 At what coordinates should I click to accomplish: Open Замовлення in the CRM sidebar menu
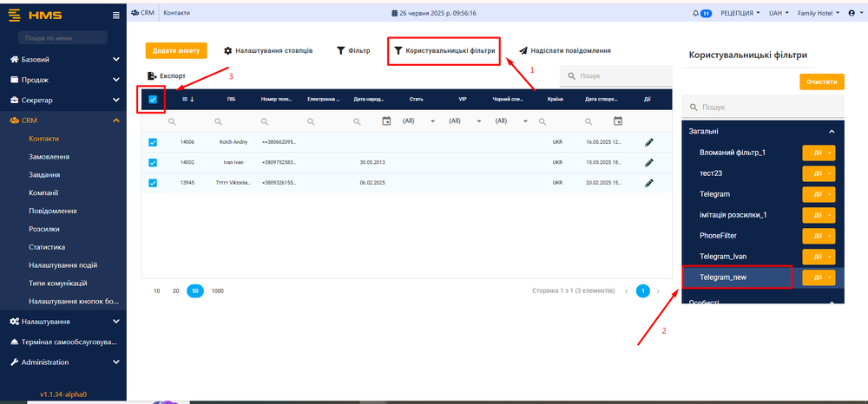[x=49, y=157]
